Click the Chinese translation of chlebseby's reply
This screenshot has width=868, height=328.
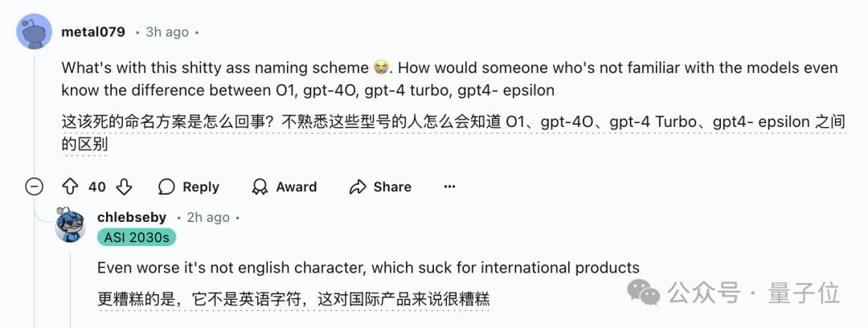click(293, 299)
